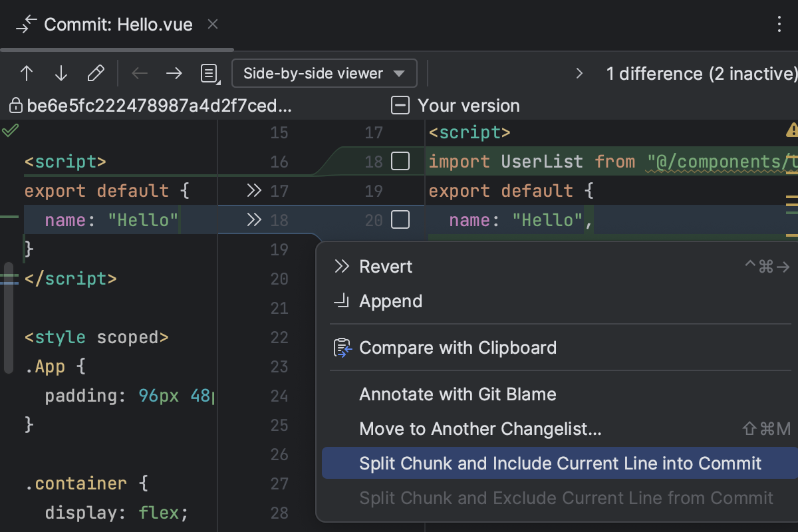
Task: Check the checkbox on line 20
Action: tap(400, 220)
